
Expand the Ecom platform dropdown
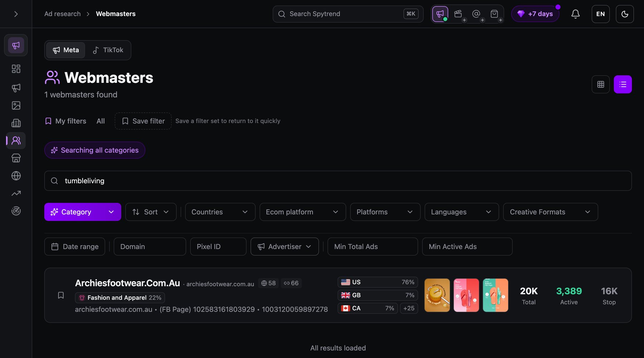[x=303, y=212]
